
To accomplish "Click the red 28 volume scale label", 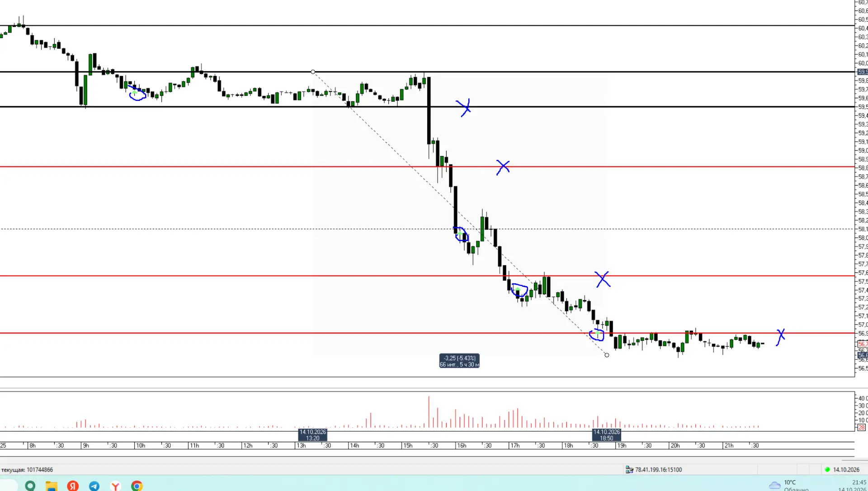I will click(x=861, y=428).
